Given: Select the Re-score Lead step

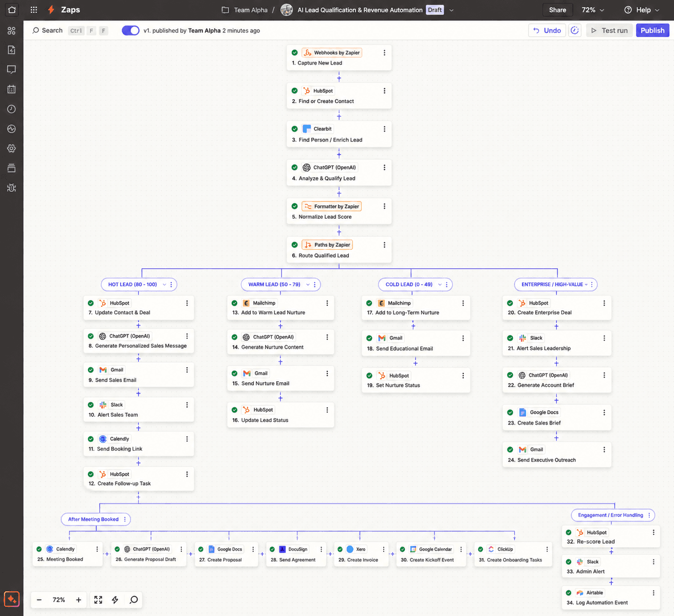Looking at the screenshot, I should pos(611,537).
